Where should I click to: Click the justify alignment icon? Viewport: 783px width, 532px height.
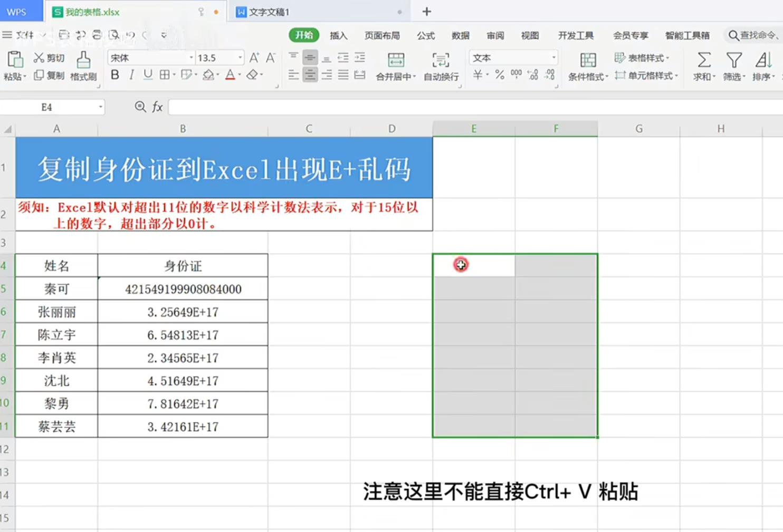coord(343,75)
